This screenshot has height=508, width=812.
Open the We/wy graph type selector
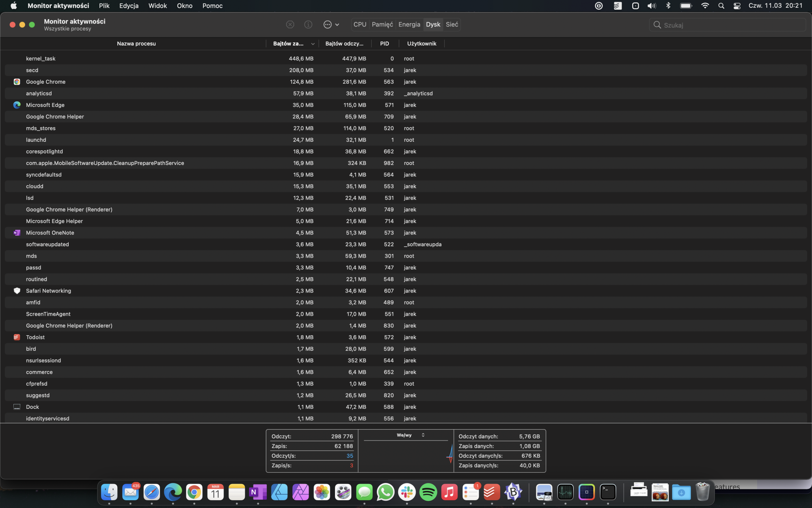point(410,435)
